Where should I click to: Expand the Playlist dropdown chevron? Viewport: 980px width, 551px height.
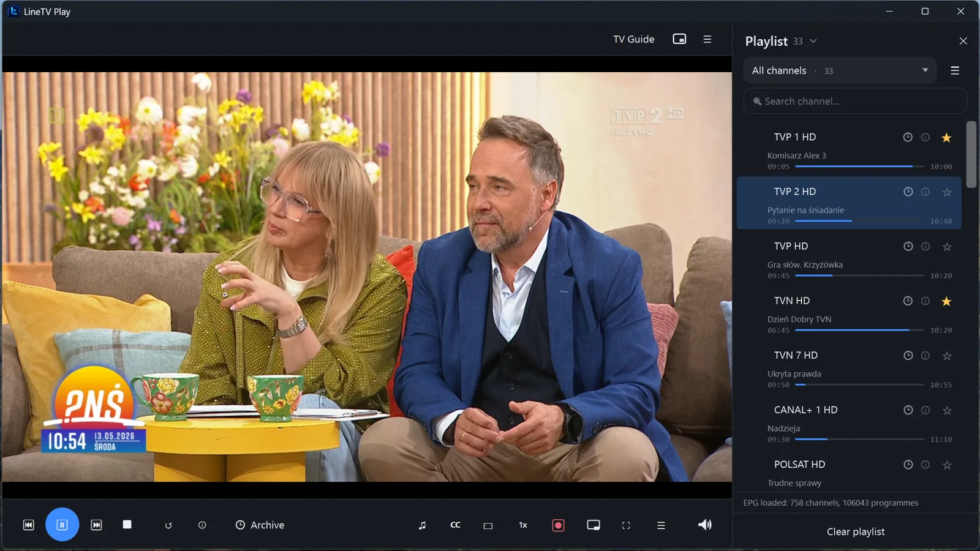813,41
